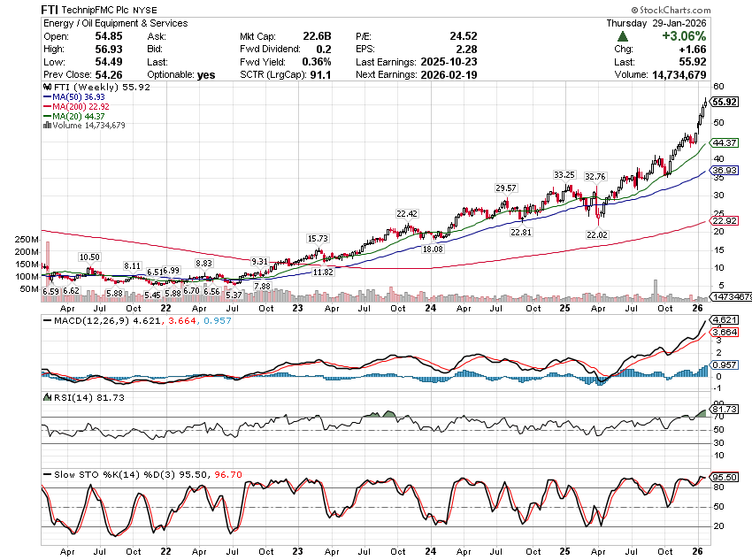
Task: Click the volume bars icon in legend
Action: (46, 126)
